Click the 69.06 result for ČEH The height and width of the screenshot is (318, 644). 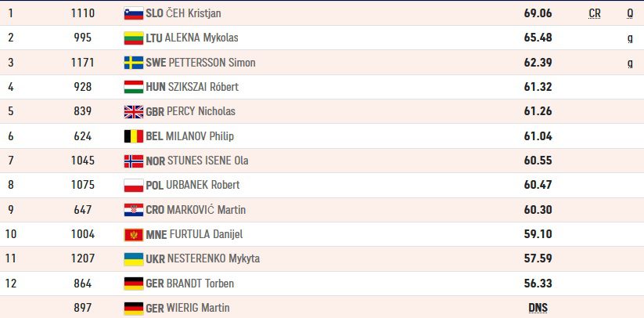(x=538, y=13)
